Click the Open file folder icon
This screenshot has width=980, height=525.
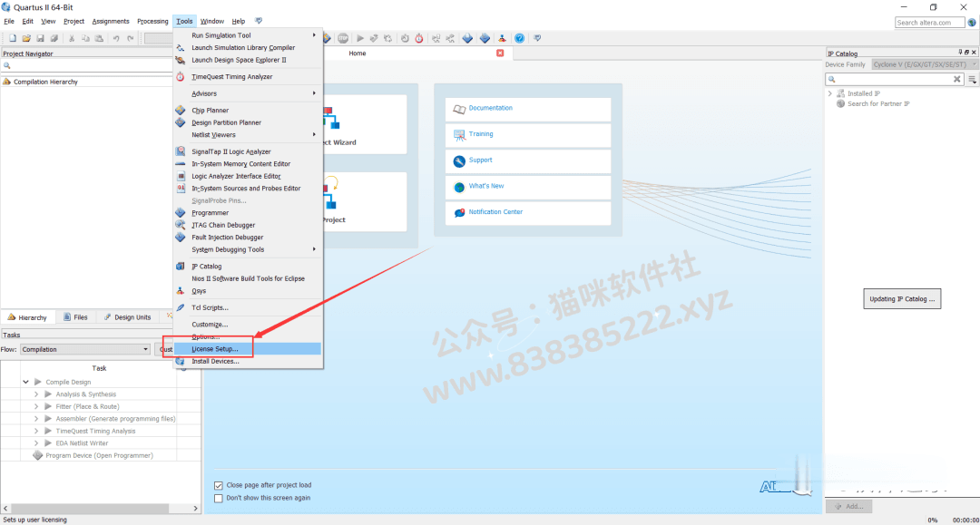(x=26, y=38)
